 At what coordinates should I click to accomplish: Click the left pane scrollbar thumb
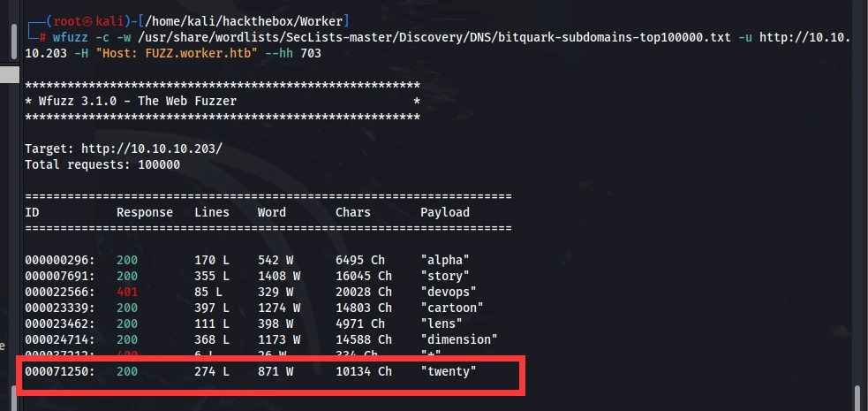pyautogui.click(x=14, y=41)
